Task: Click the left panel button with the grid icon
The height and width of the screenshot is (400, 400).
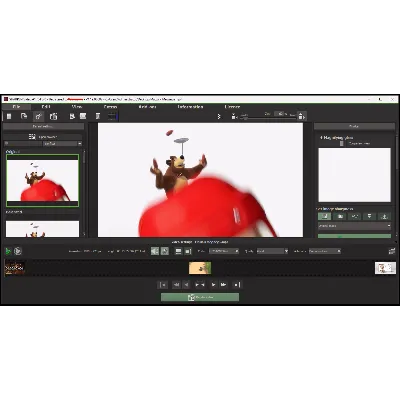Action: click(x=43, y=137)
